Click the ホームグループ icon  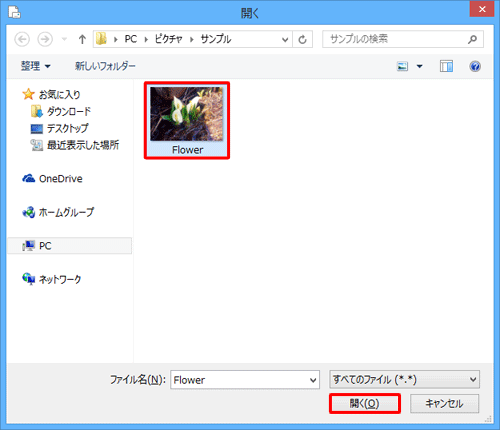[x=29, y=212]
